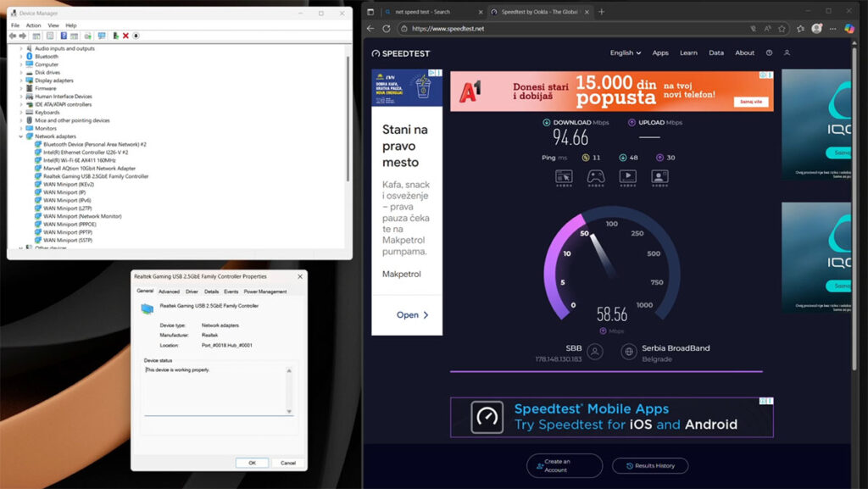Click the Create an Account button

pyautogui.click(x=564, y=466)
